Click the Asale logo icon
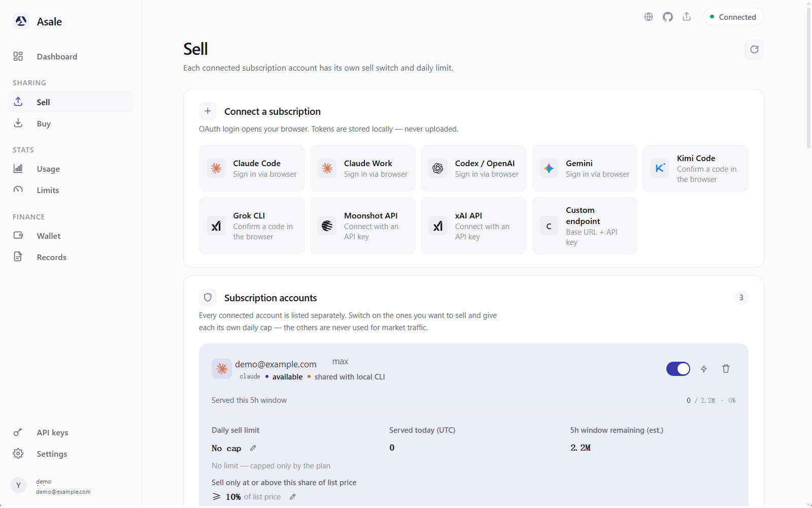This screenshot has height=508, width=812. [x=21, y=21]
